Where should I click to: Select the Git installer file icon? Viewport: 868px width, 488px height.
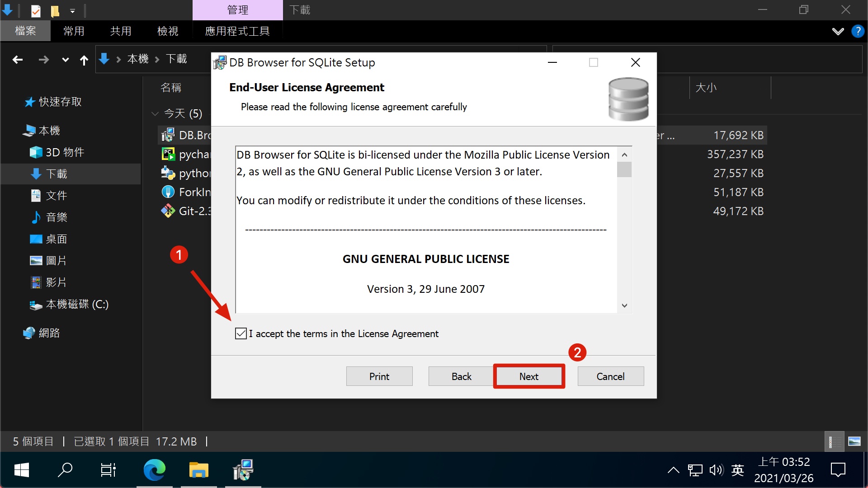pos(168,211)
